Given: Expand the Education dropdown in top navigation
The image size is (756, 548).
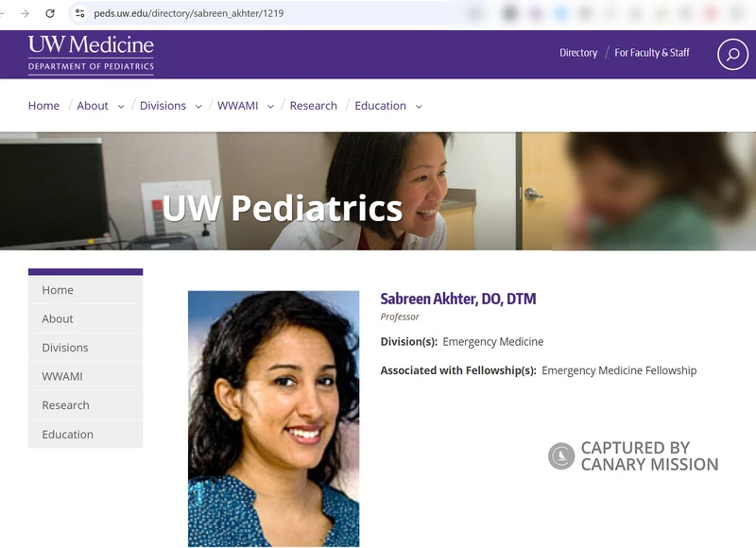Looking at the screenshot, I should (x=419, y=107).
